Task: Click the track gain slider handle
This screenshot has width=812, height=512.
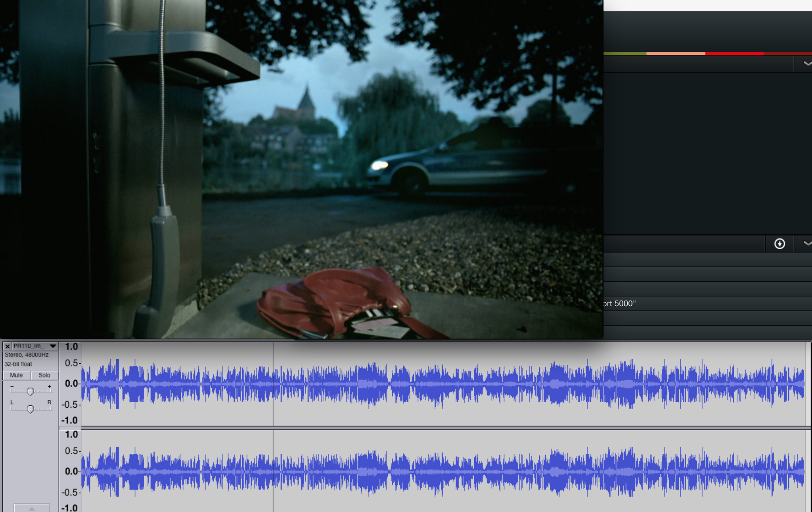Action: point(30,391)
